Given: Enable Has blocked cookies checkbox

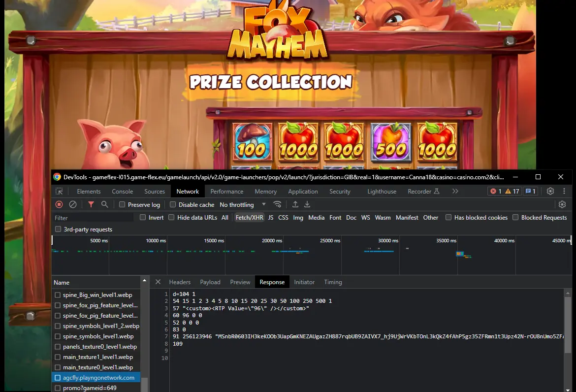Looking at the screenshot, I should coord(448,218).
